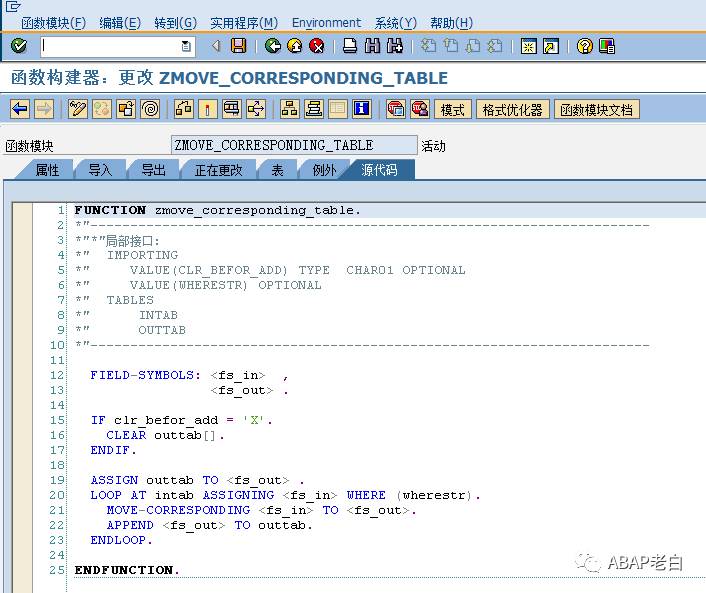706x593 pixels.
Task: Open the 系统(Y) menu
Action: [x=395, y=23]
